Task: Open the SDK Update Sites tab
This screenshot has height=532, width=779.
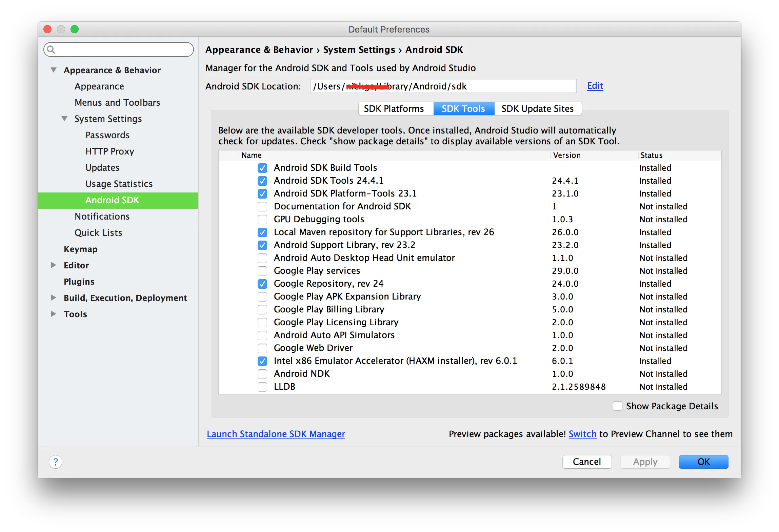Action: pos(537,109)
